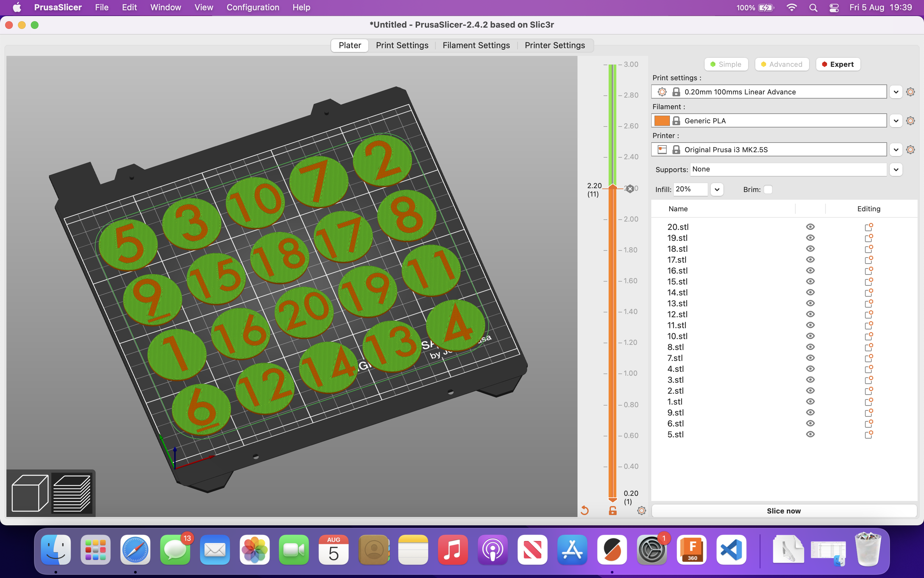Toggle the layer slider lock icon

612,510
